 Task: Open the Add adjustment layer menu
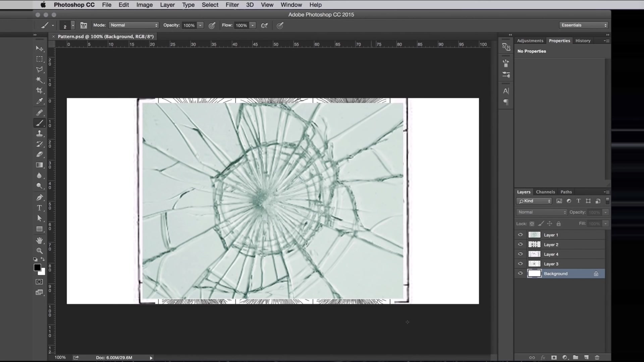tap(565, 358)
